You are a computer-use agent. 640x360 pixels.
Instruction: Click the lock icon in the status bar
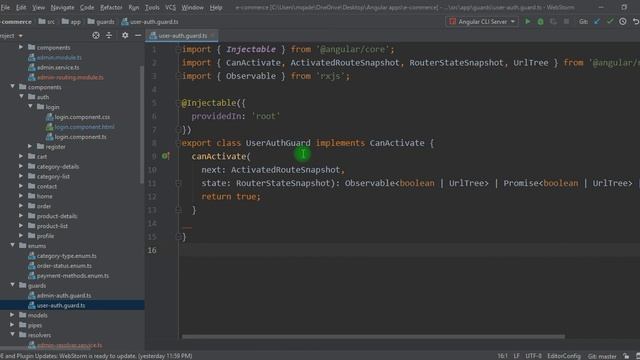(x=626, y=356)
